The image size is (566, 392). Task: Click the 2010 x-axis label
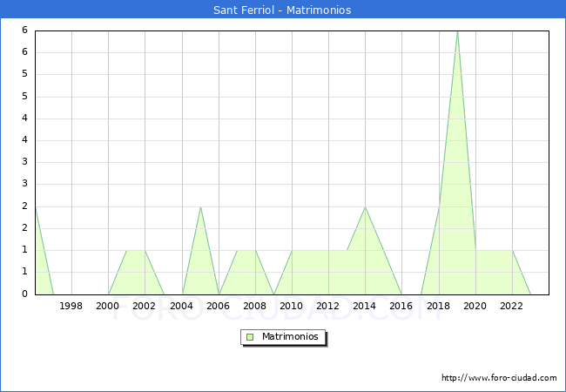(x=292, y=306)
